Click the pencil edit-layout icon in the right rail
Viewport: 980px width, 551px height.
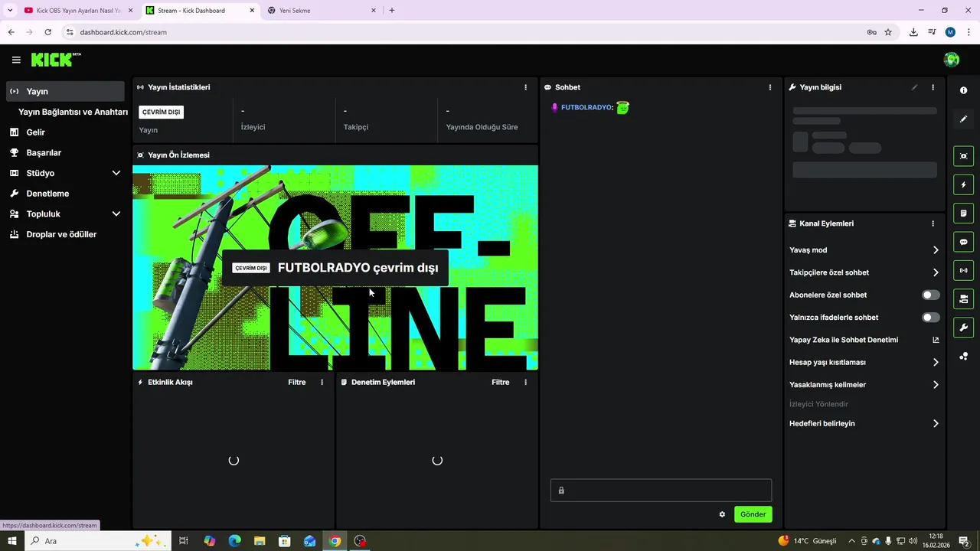click(x=963, y=119)
